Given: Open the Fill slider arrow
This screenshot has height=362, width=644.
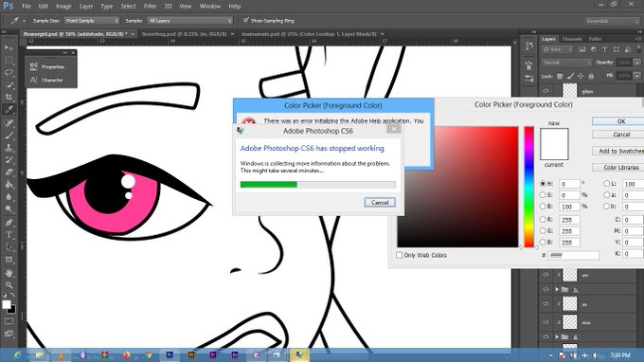Looking at the screenshot, I should coord(636,76).
